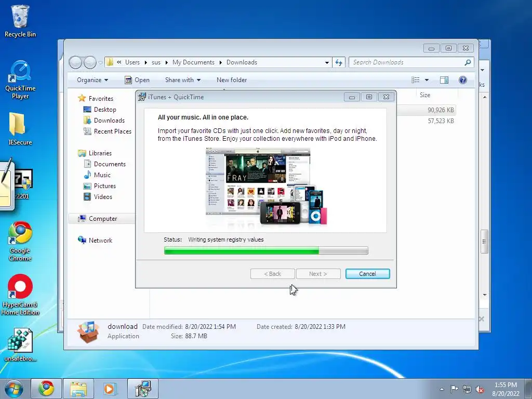Open Explorer help question mark

[x=463, y=80]
